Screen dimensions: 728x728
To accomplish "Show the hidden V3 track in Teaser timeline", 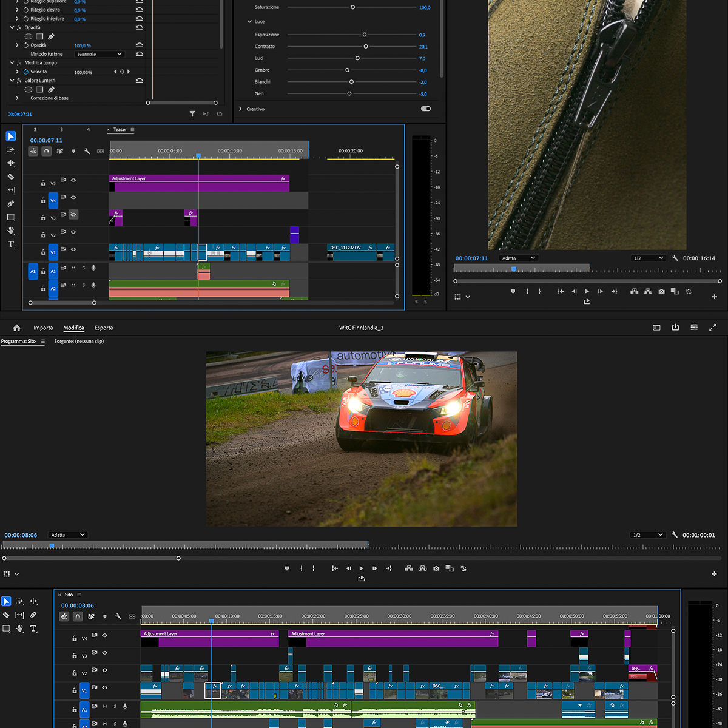I will click(x=73, y=215).
